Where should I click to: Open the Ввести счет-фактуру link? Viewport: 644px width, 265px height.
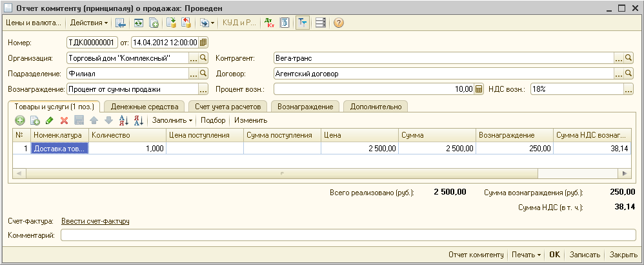(x=96, y=222)
